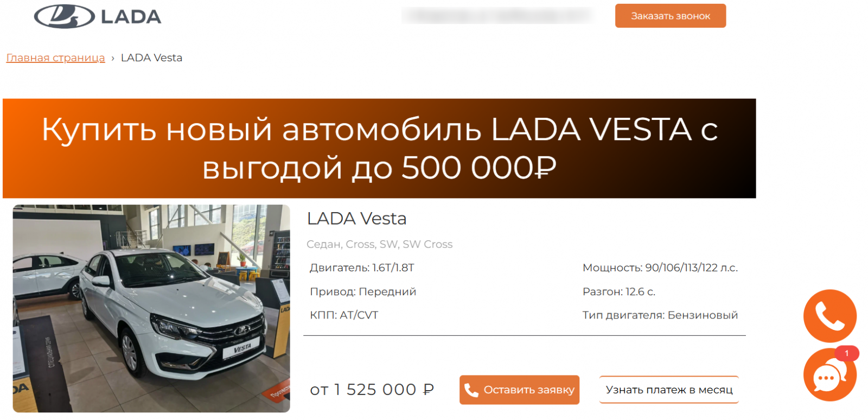
Task: Click the LADA oval logo emblem
Action: click(65, 16)
